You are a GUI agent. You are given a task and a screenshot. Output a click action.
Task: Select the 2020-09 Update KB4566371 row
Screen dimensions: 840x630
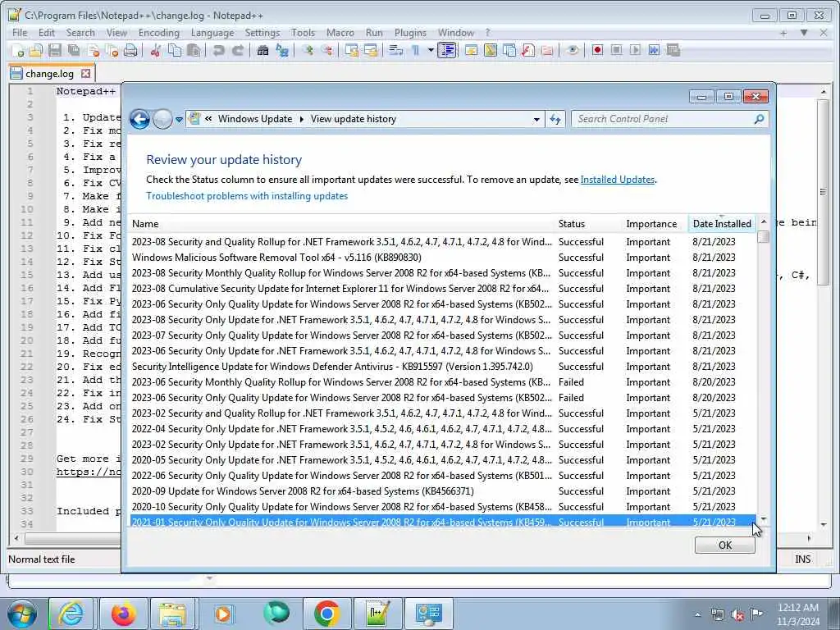[x=442, y=491]
